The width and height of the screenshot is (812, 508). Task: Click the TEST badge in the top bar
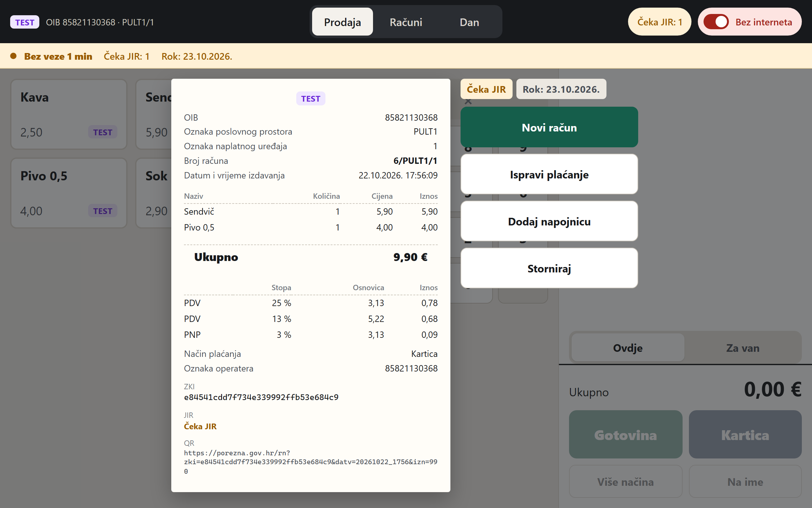click(x=24, y=22)
